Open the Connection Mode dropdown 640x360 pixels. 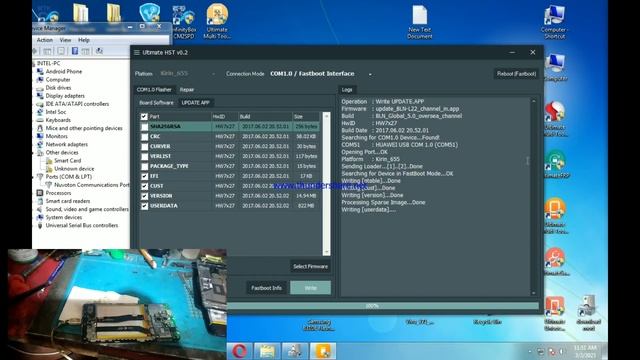coord(321,74)
